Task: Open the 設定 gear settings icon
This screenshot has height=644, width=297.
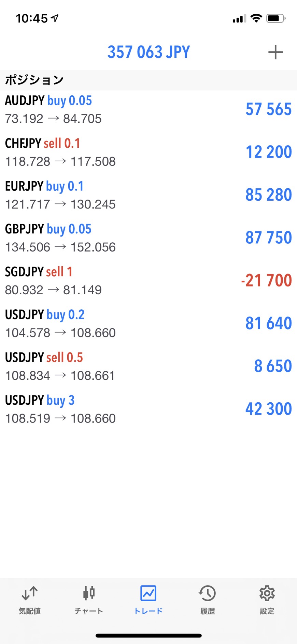Action: 267,593
